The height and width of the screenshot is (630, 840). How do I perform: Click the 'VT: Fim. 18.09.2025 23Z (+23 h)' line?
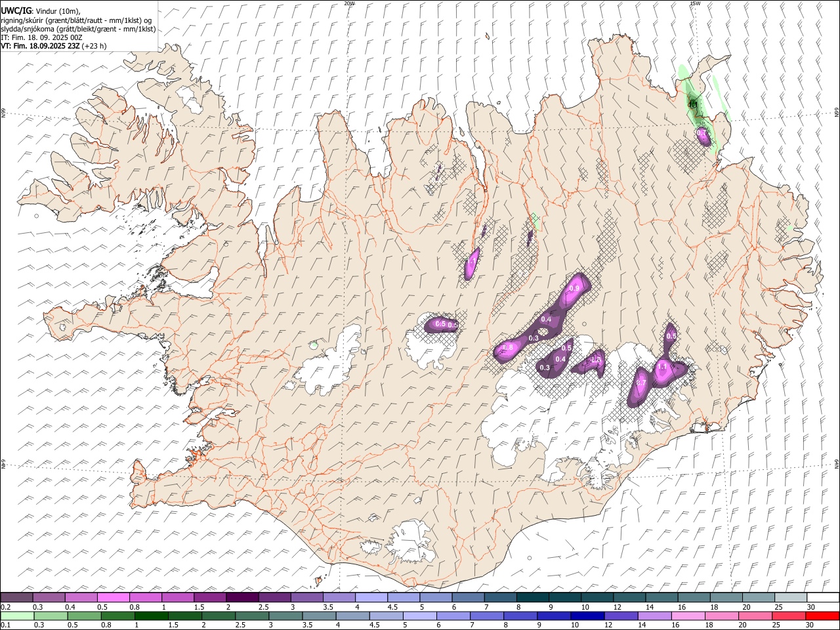(x=53, y=46)
